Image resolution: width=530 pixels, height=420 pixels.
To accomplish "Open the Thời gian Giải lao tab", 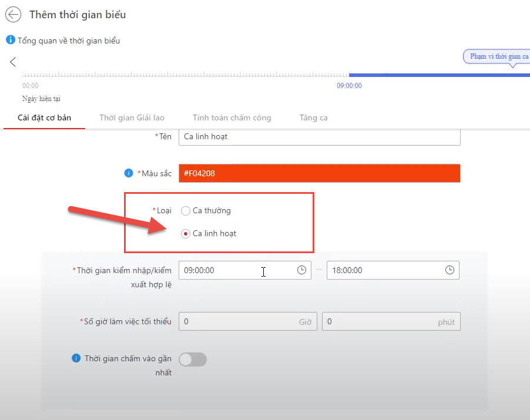I will coord(130,117).
